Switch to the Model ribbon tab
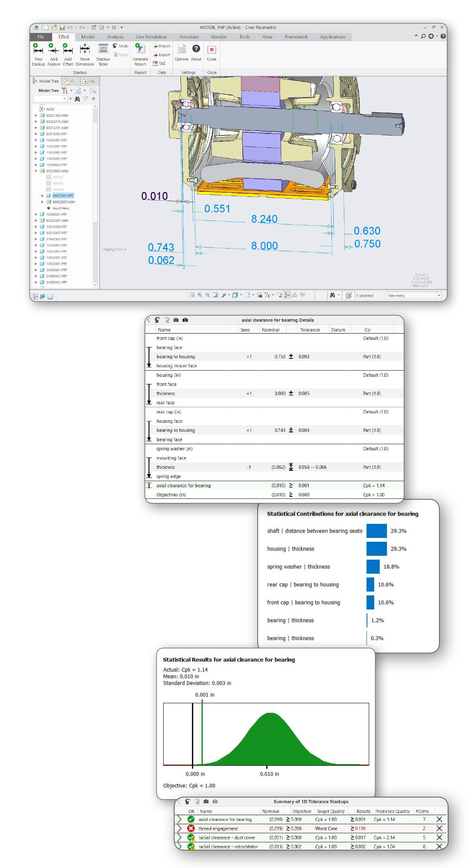This screenshot has width=474, height=868. tap(88, 37)
